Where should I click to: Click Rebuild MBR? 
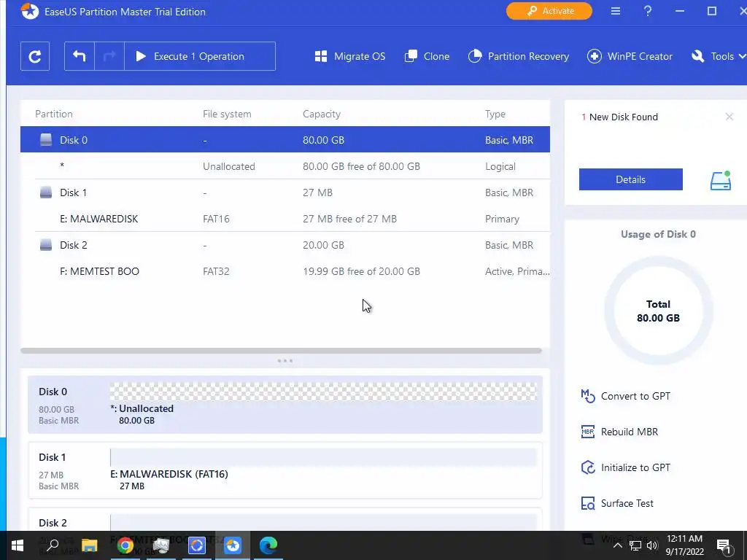click(x=630, y=432)
